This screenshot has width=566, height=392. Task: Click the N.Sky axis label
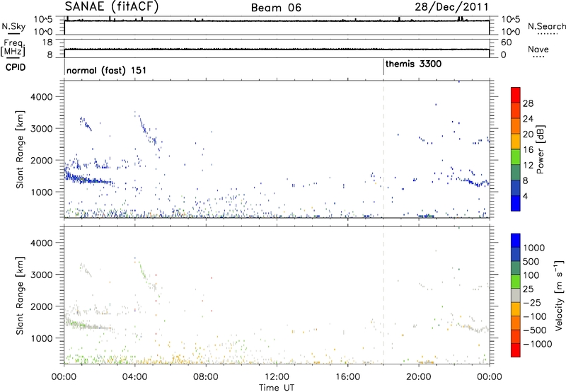(13, 26)
